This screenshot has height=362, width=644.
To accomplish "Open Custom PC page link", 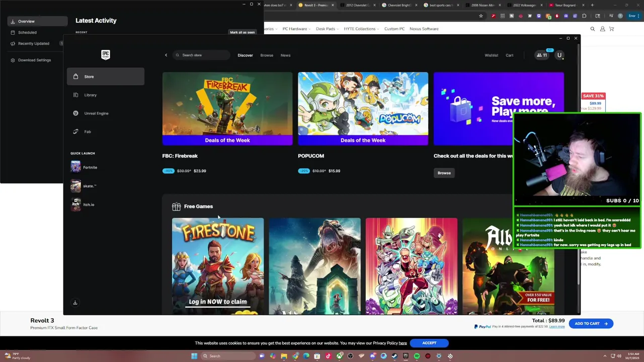I will tap(394, 29).
